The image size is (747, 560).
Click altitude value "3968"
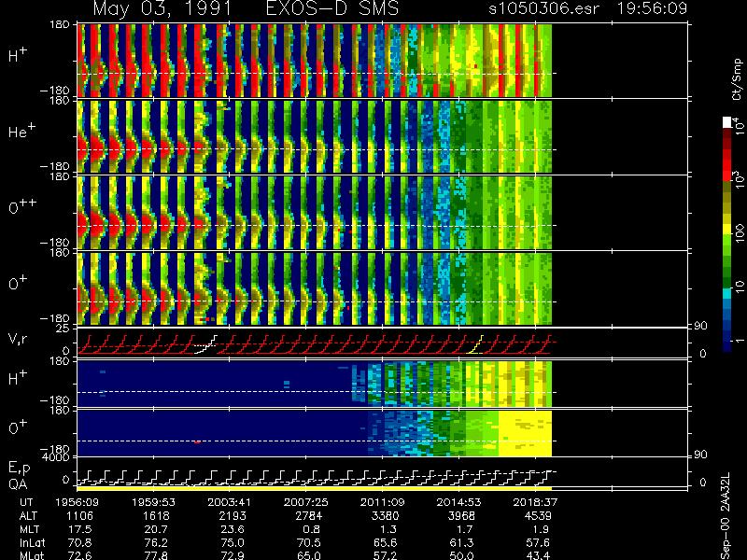tap(461, 516)
